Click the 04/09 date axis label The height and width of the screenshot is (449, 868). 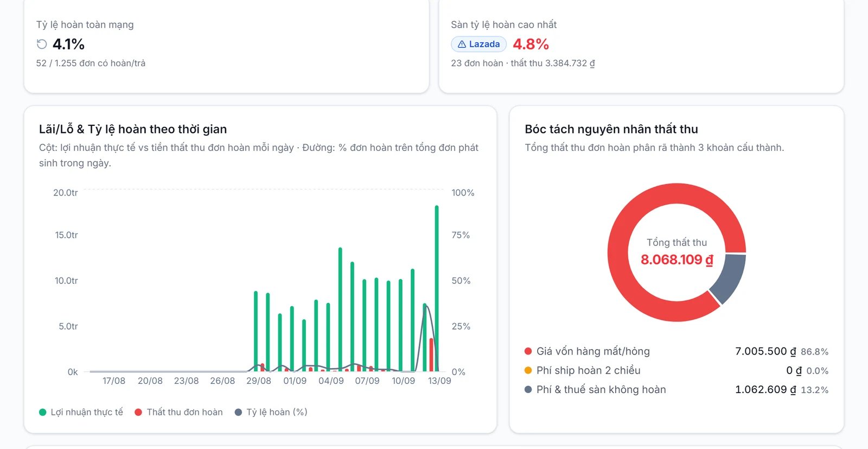[x=331, y=381]
